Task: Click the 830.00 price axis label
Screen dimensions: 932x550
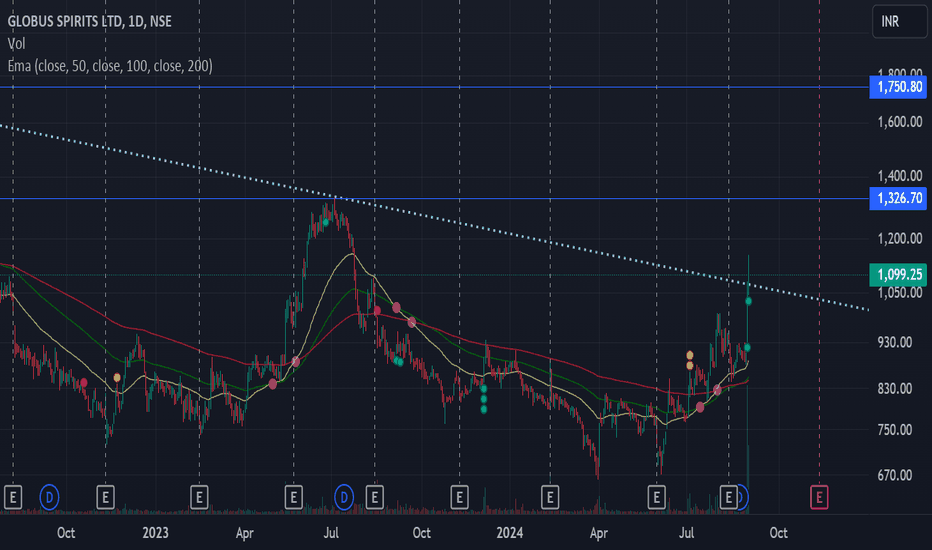Action: [895, 388]
